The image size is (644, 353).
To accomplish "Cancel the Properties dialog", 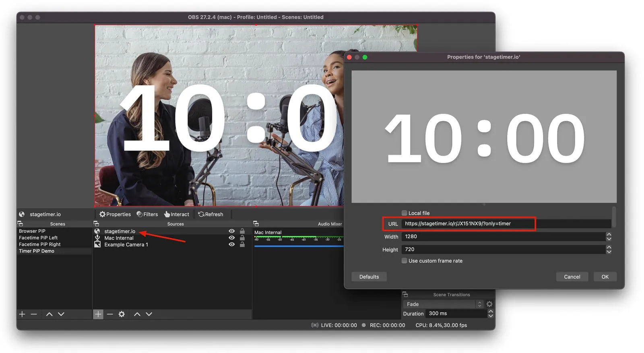I will point(572,277).
